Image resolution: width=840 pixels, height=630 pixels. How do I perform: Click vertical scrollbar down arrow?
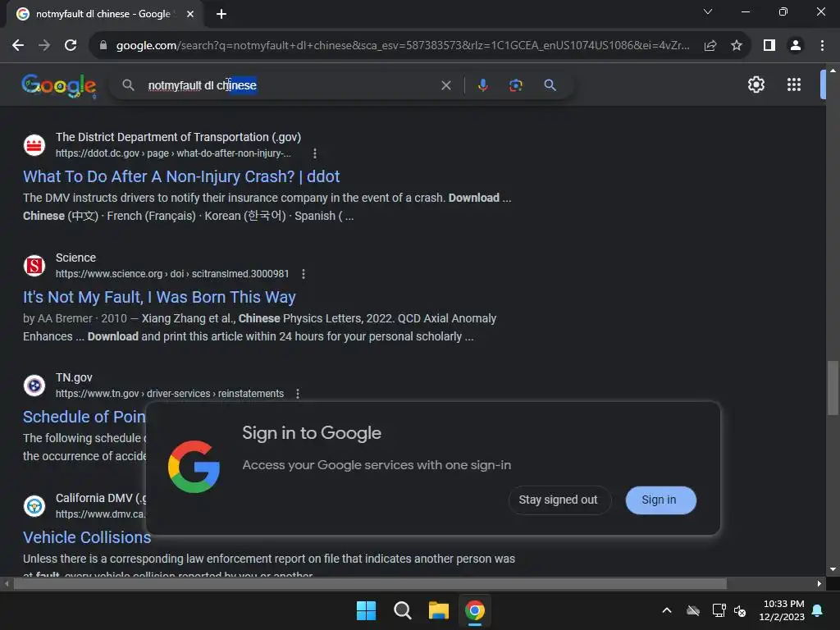833,569
